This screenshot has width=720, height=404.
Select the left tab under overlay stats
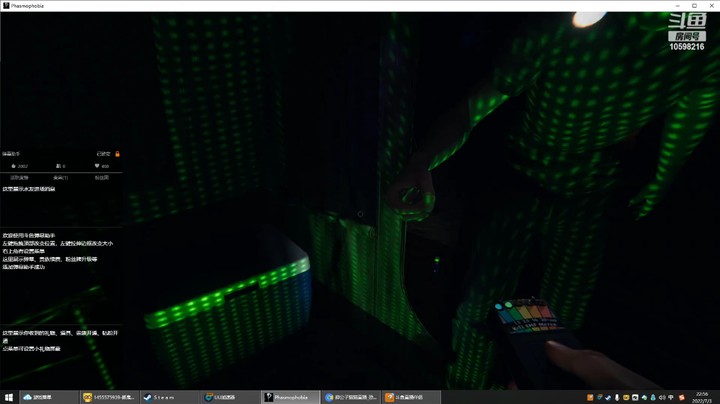coord(19,178)
